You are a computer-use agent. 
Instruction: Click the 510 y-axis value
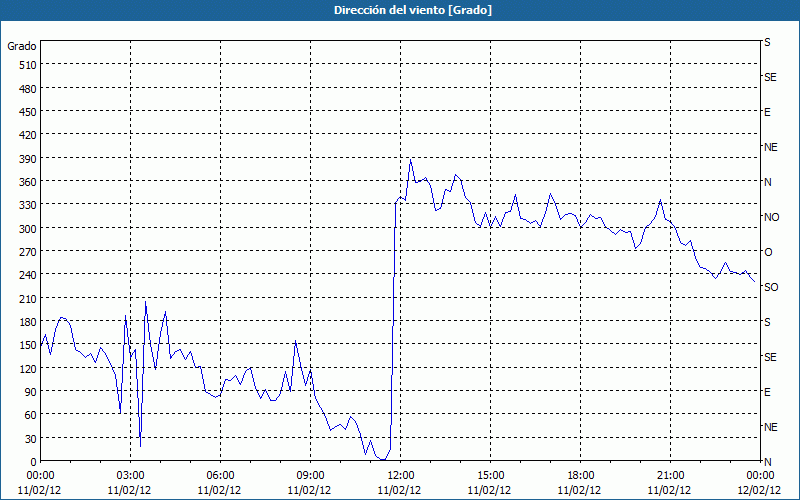[29, 65]
